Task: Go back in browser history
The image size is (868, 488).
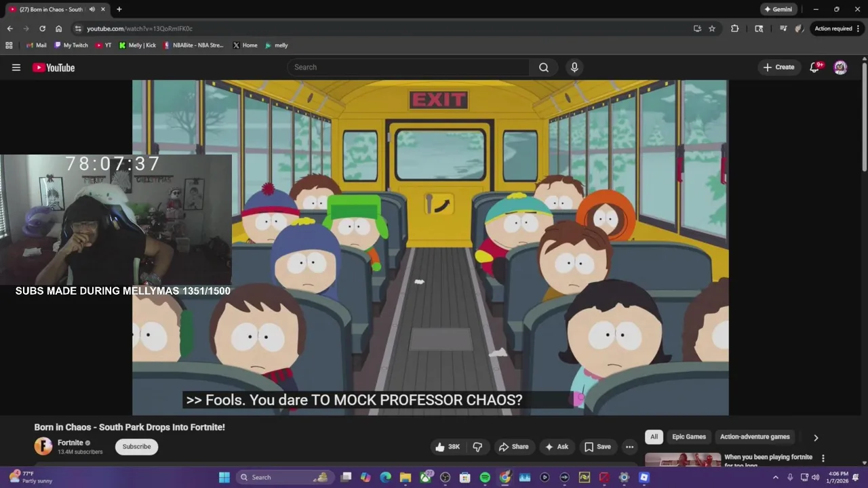Action: pos(9,28)
